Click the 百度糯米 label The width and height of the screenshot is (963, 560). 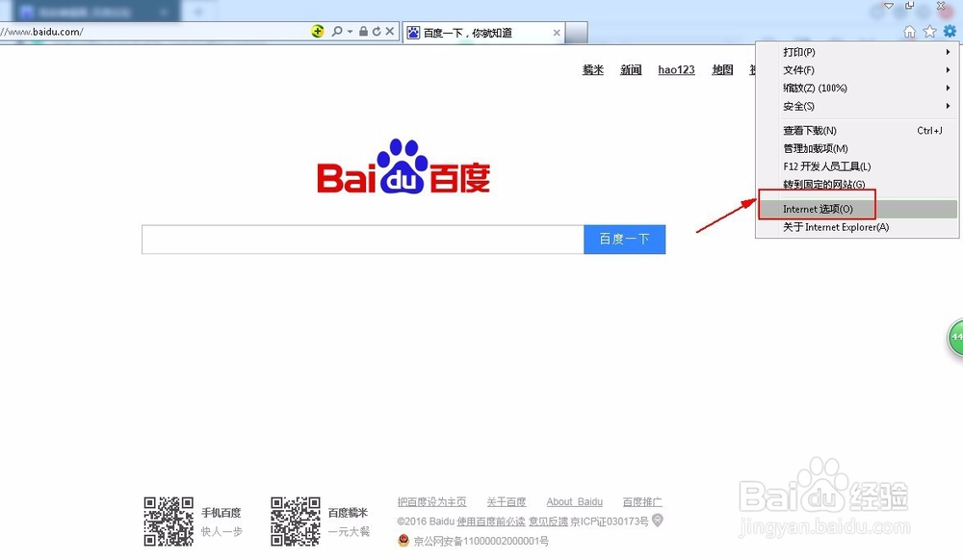[x=348, y=513]
